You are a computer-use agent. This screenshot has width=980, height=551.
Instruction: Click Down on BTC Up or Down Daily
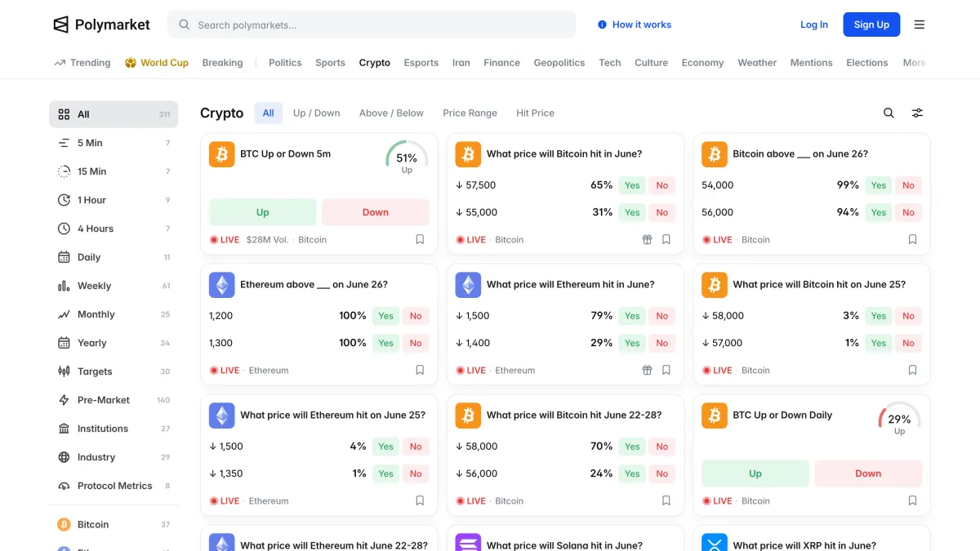coord(868,473)
